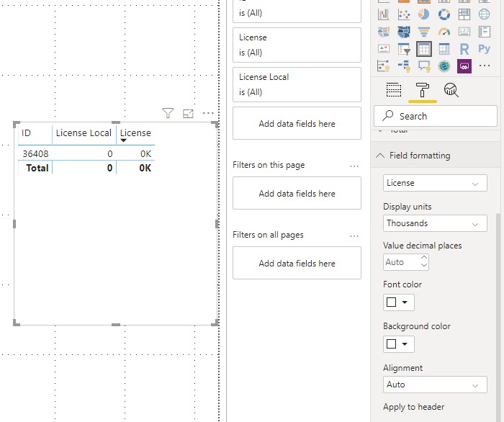Click the Total row label
Image resolution: width=504 pixels, height=422 pixels.
(x=37, y=168)
